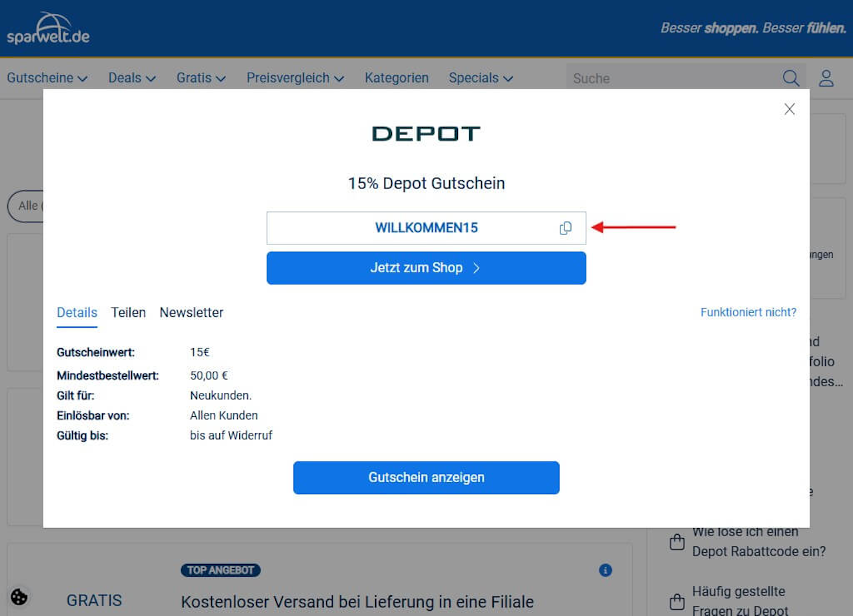Select the WILLKOMMEN15 voucher code text
This screenshot has height=616, width=853.
coord(426,228)
